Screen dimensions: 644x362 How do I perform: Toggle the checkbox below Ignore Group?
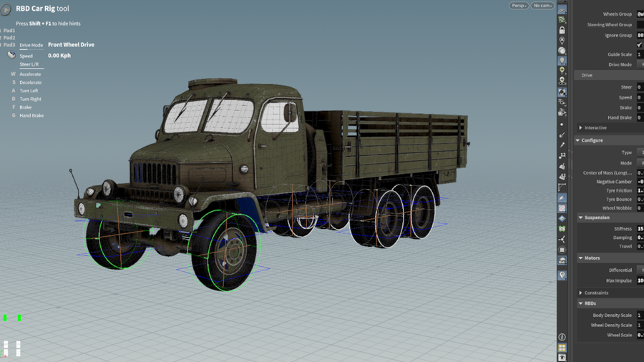point(640,45)
